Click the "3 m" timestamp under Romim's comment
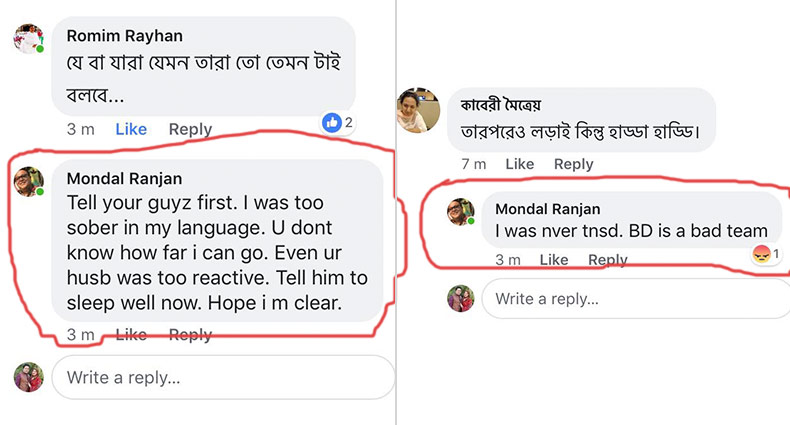The height and width of the screenshot is (425, 790). 81,129
